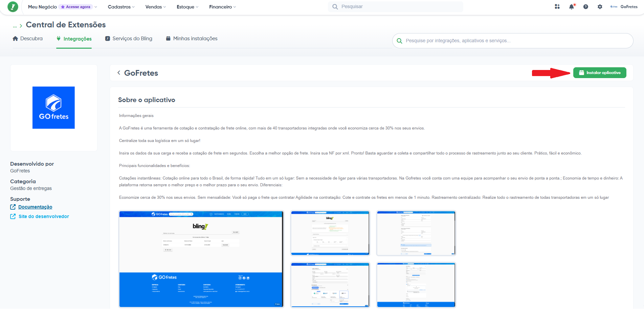Expand the Financeiro menu
The width and height of the screenshot is (644, 309).
click(x=222, y=7)
